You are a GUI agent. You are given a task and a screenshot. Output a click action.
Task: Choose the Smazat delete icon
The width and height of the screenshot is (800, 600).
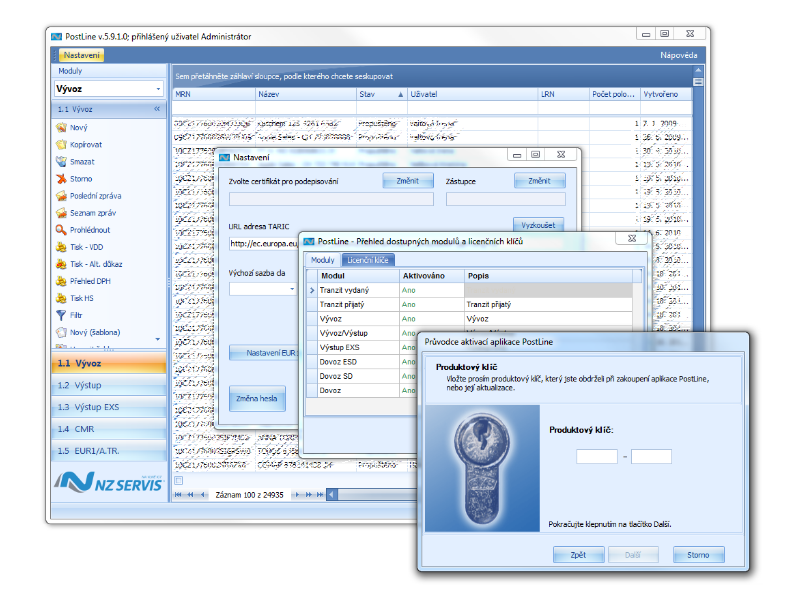tap(61, 162)
